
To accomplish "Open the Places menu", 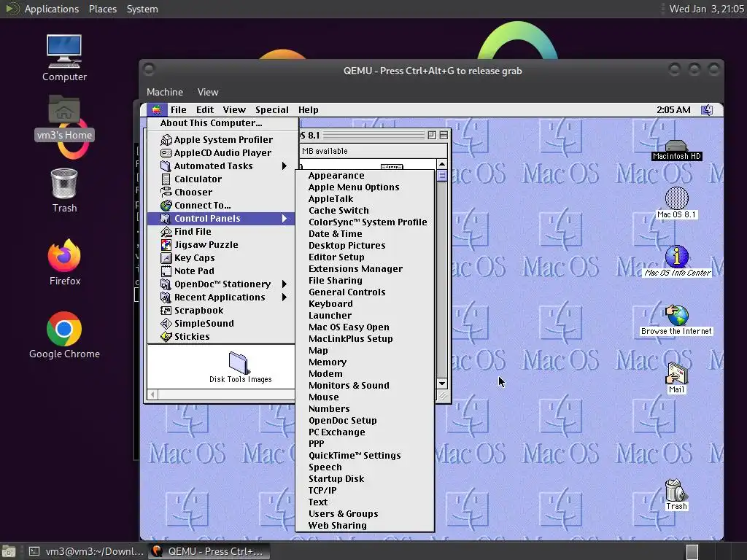I will pos(102,9).
